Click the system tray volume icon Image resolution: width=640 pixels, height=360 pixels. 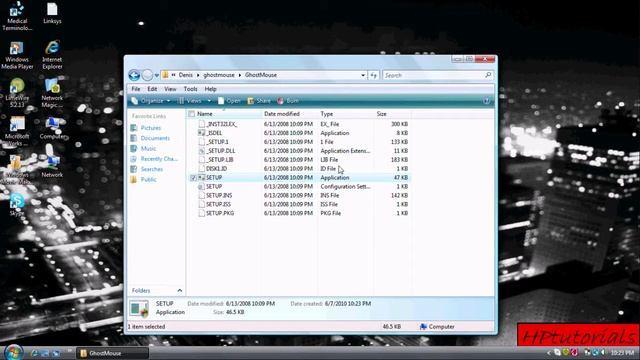pos(603,352)
